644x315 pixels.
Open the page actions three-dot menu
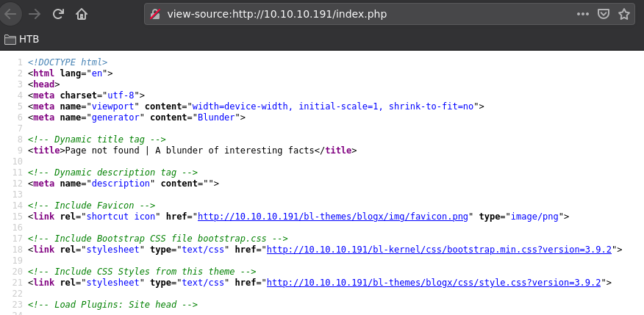point(582,14)
